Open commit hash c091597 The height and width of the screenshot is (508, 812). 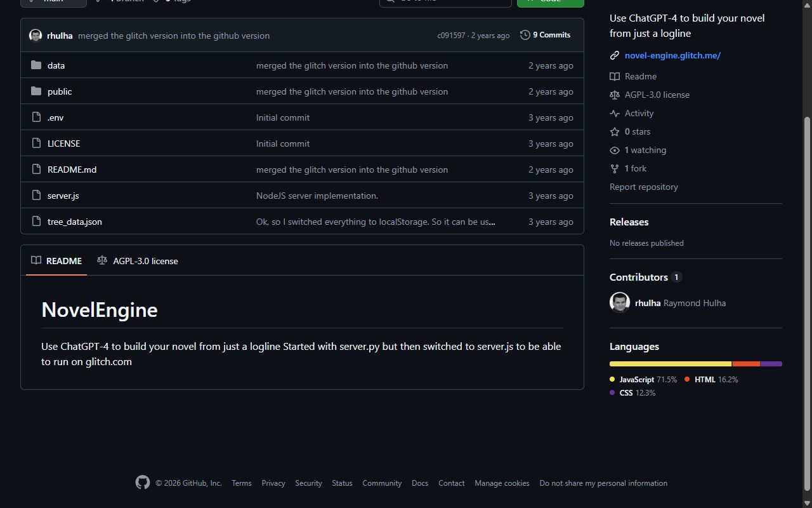click(451, 36)
